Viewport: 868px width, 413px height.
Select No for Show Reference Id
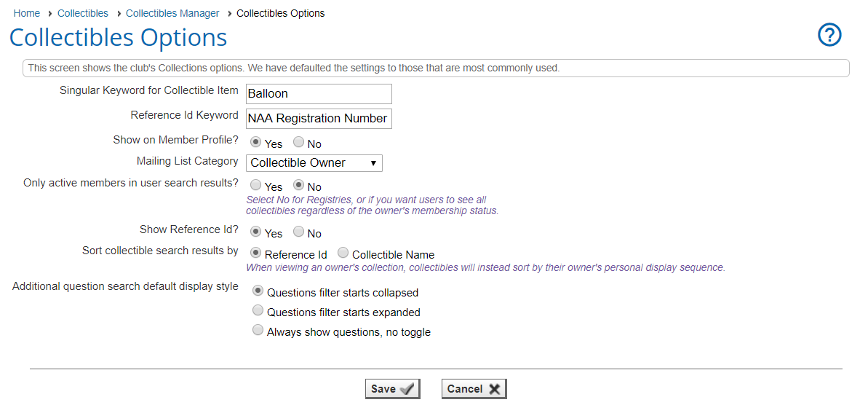point(299,232)
